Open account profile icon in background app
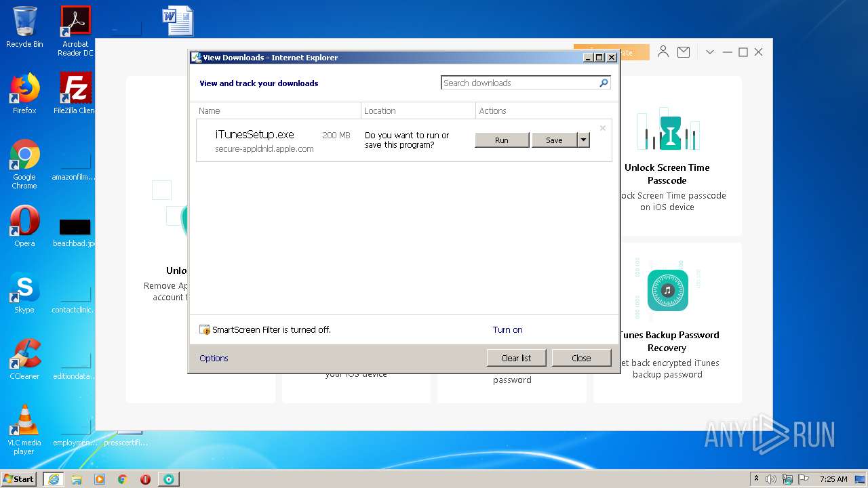The width and height of the screenshot is (868, 488). pyautogui.click(x=663, y=52)
